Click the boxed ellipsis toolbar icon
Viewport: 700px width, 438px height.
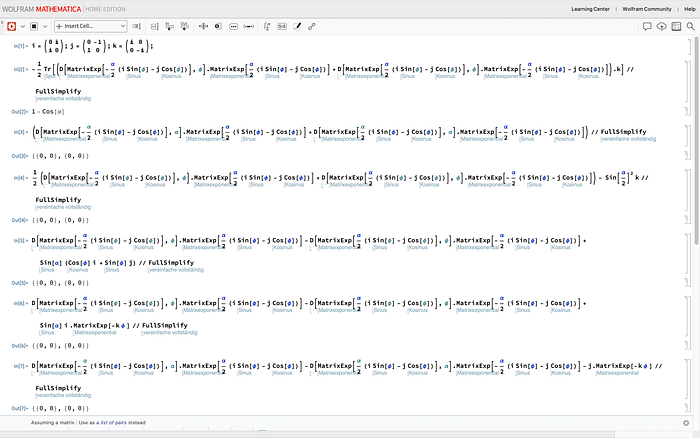pos(233,26)
